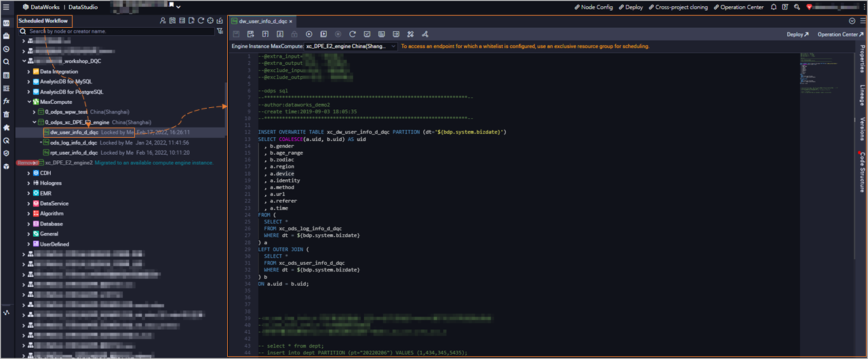Click the export icon in workflow toolbar

[220, 20]
